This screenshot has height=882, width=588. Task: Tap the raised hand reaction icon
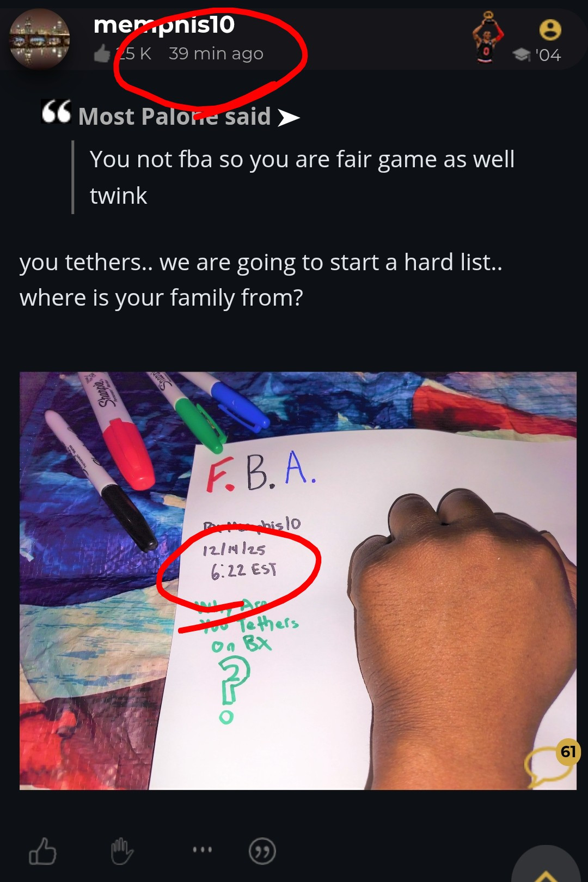[x=122, y=851]
